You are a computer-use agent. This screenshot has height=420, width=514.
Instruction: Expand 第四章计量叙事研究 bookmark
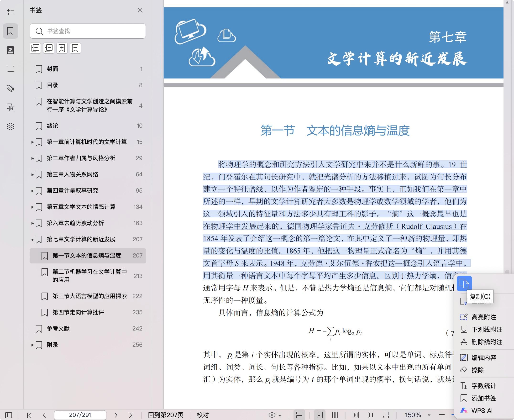click(x=32, y=191)
